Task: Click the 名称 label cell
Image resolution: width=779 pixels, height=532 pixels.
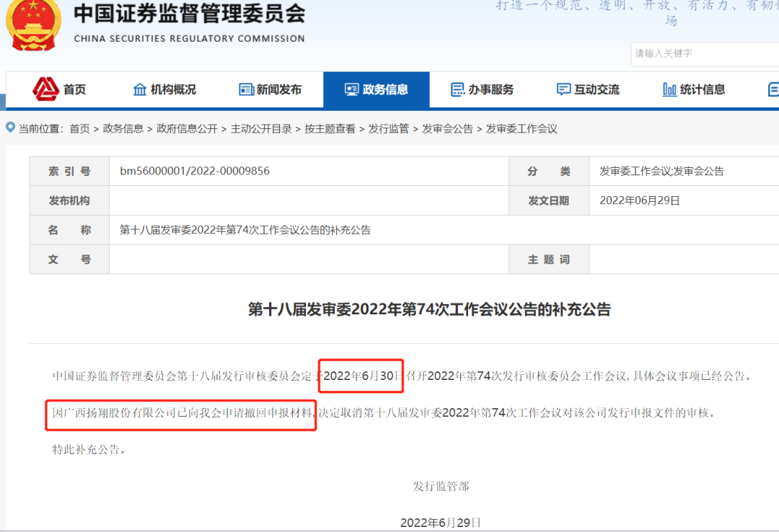Action: pos(69,230)
